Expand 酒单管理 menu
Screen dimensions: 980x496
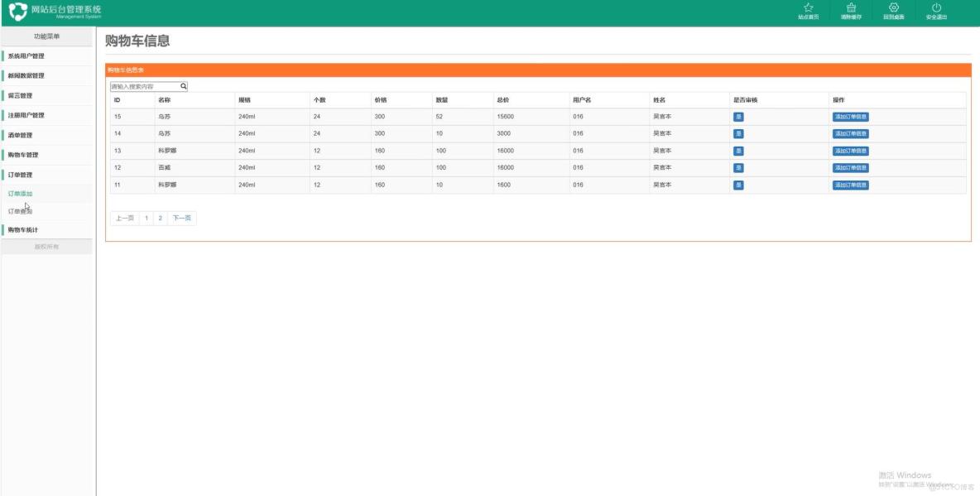click(47, 135)
